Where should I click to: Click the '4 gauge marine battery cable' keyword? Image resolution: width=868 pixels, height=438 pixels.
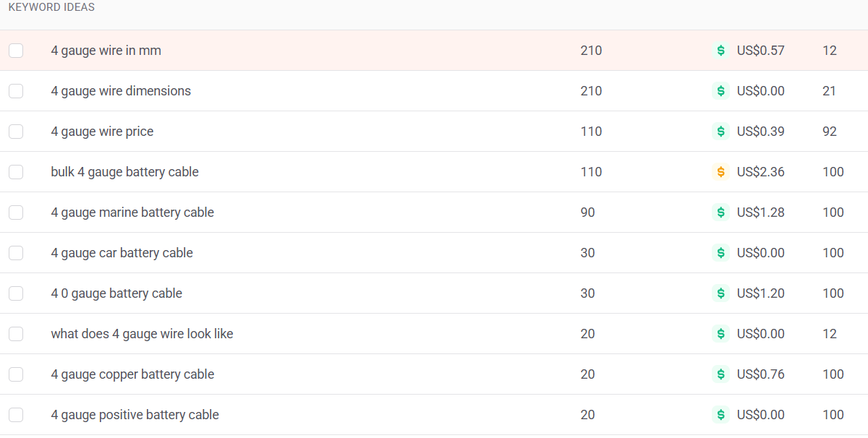[132, 212]
